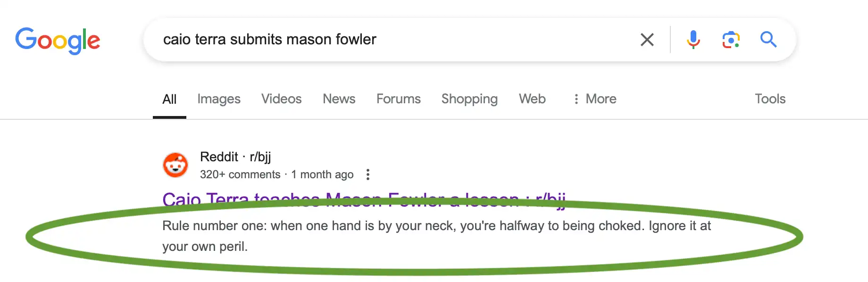Switch to the Videos tab
Screen dimensions: 868x282
281,99
